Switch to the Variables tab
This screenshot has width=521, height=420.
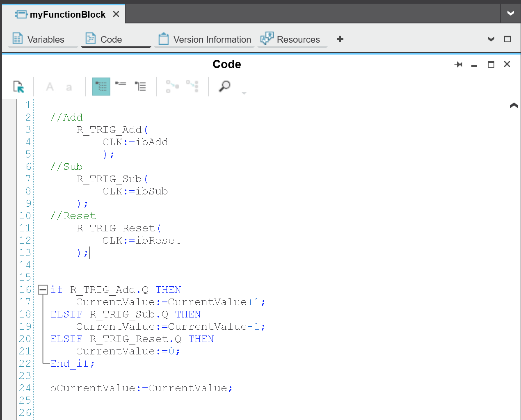(x=43, y=39)
